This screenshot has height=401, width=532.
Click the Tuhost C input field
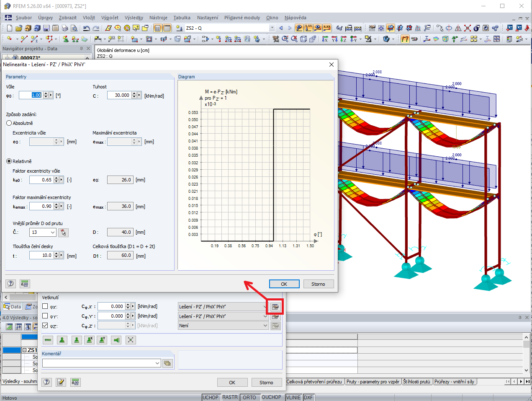(x=119, y=95)
